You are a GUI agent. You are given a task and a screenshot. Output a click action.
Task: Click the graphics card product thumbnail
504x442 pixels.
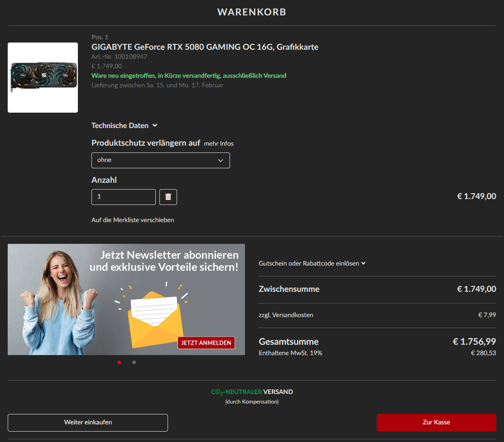[43, 77]
